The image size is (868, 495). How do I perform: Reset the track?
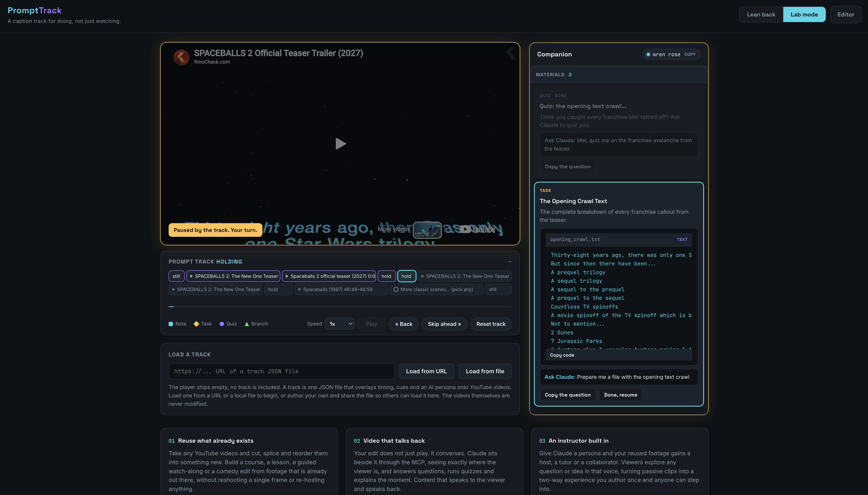point(491,324)
